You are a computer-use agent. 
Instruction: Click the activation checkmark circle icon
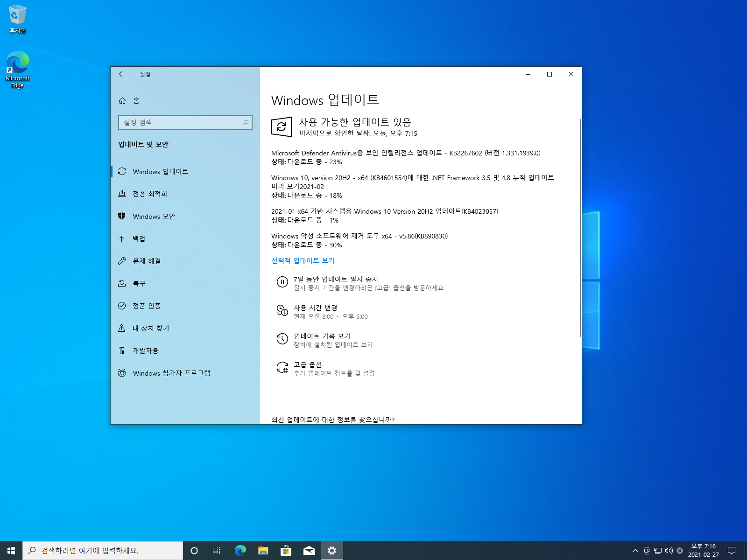(122, 306)
